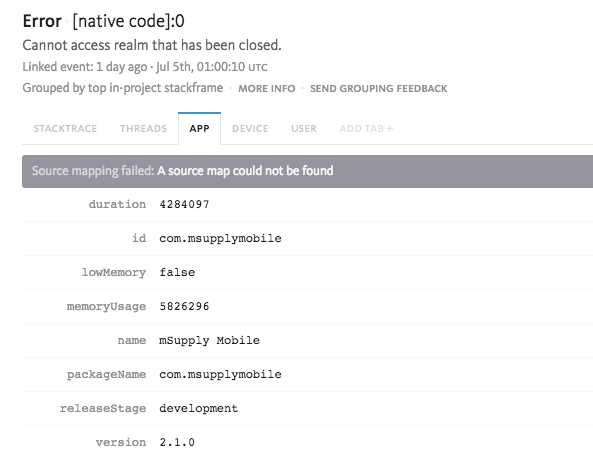Click the name value mSupply Mobile
Viewport: 593px width, 454px height.
pyautogui.click(x=209, y=340)
